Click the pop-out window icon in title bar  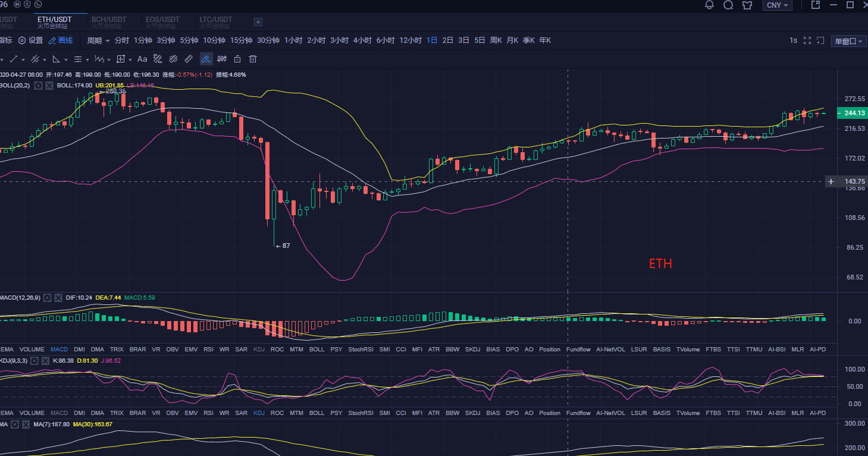816,5
